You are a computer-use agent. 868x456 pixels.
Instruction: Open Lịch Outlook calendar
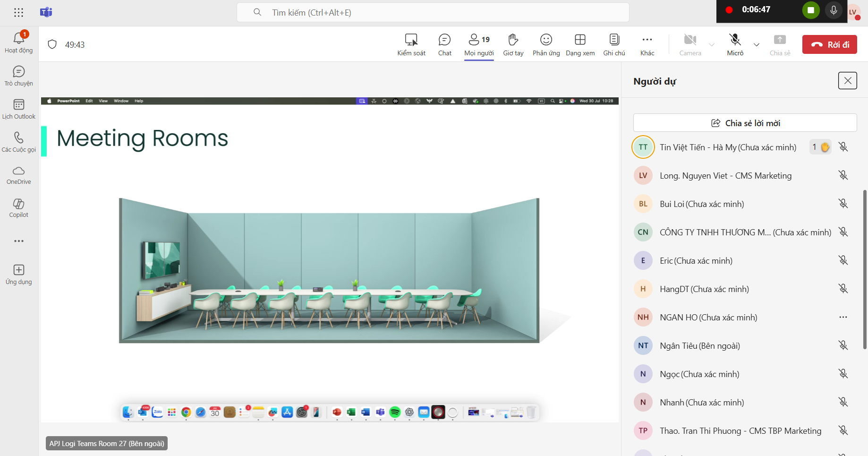pyautogui.click(x=19, y=109)
